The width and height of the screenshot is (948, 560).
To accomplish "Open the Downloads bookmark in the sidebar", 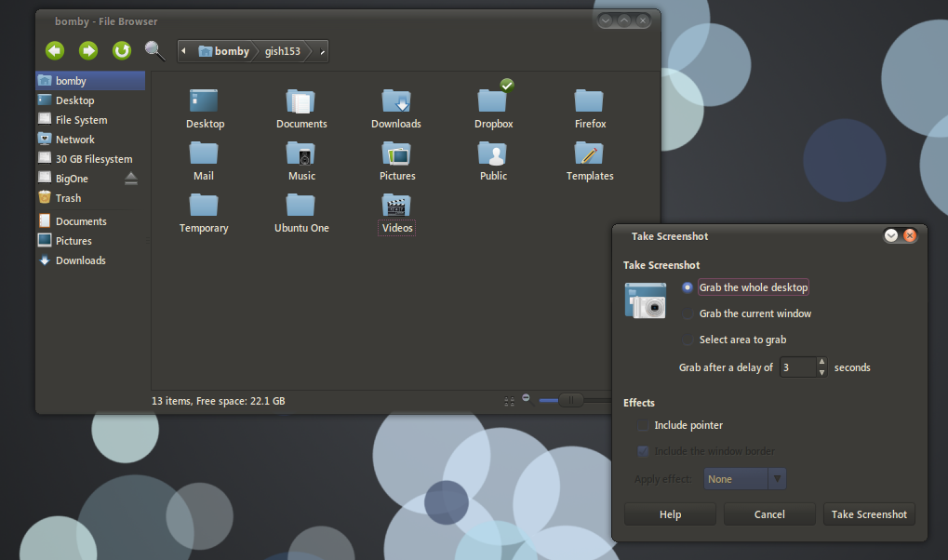I will [90, 260].
